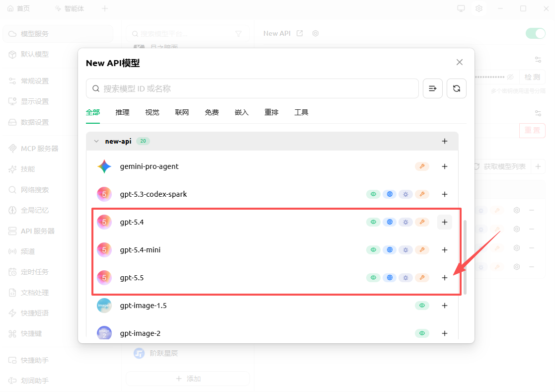The width and height of the screenshot is (555, 392).
Task: Click the 重置 button
Action: pos(532,130)
